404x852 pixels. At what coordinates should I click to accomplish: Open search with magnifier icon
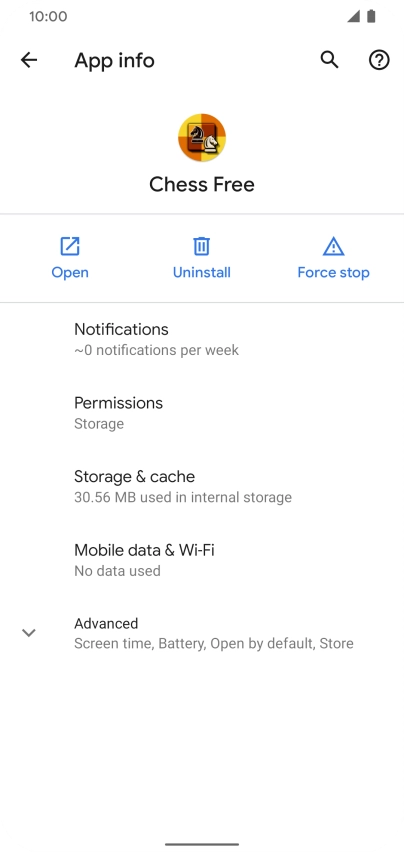click(x=329, y=60)
